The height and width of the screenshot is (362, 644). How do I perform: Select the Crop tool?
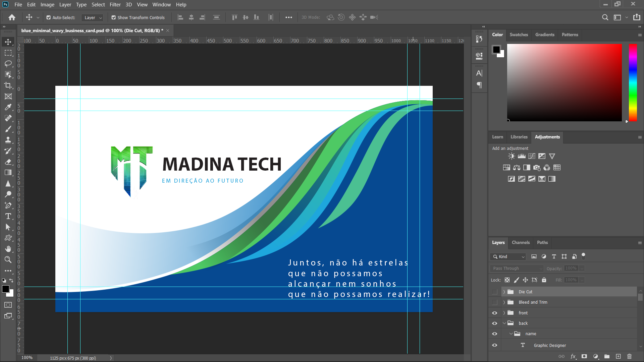pos(8,85)
